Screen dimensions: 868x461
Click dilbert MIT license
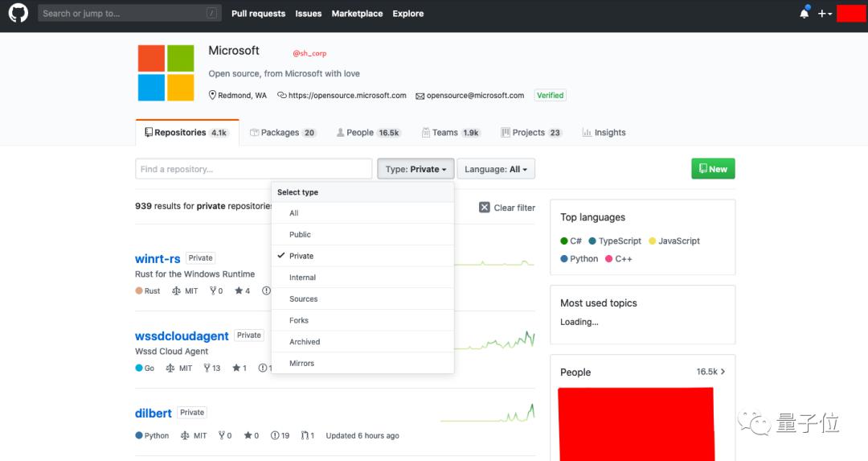tap(194, 435)
